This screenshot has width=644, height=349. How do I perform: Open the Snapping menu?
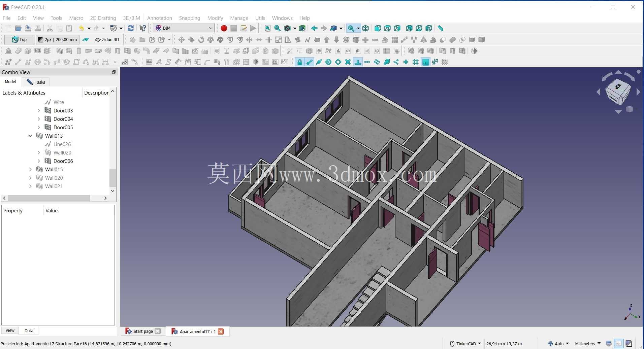point(190,18)
